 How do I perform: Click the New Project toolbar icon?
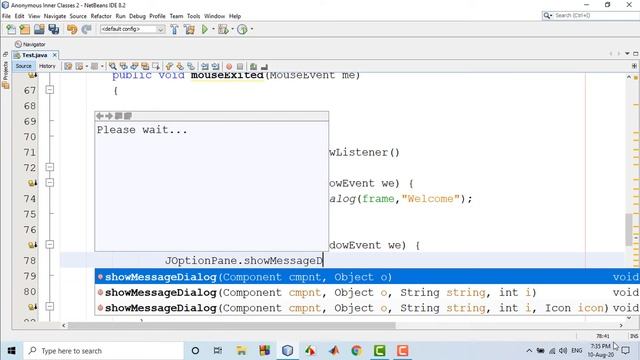pos(25,29)
